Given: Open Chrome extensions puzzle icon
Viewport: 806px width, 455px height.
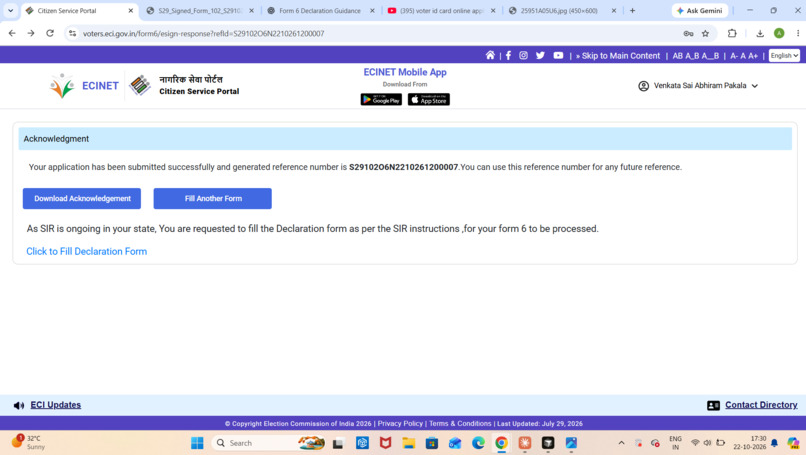Looking at the screenshot, I should pyautogui.click(x=732, y=33).
